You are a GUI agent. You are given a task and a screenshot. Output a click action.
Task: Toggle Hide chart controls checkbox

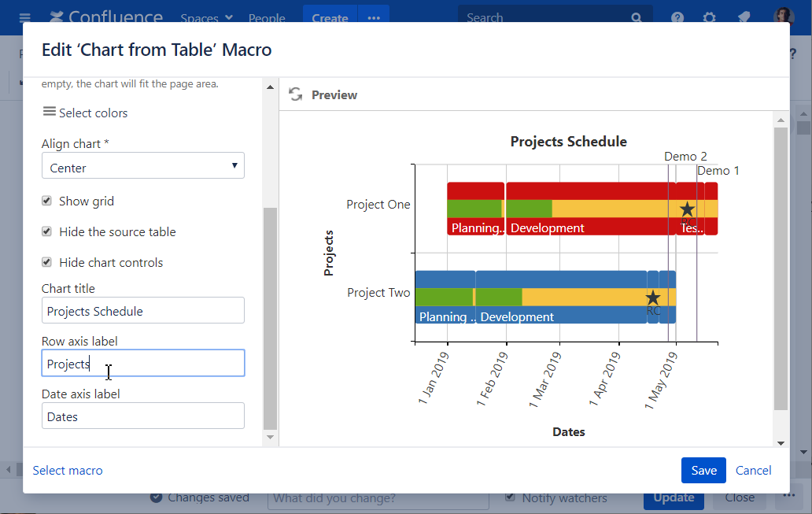click(x=47, y=263)
